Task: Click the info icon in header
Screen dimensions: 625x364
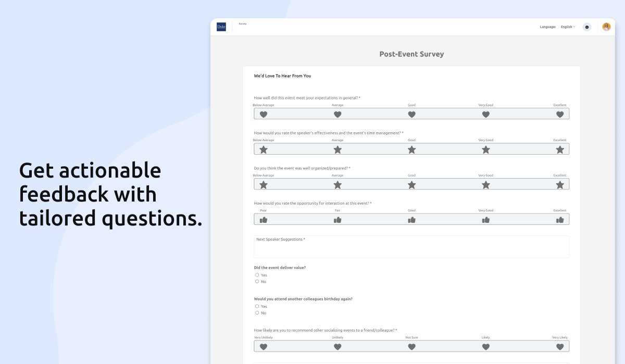Action: tap(587, 27)
